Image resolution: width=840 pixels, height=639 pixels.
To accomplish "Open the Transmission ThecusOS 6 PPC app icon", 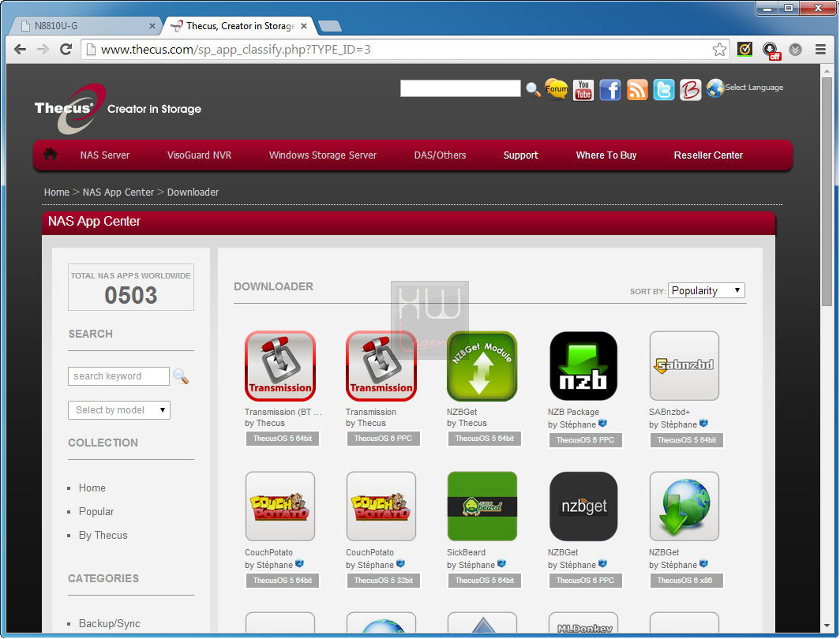I will 381,366.
